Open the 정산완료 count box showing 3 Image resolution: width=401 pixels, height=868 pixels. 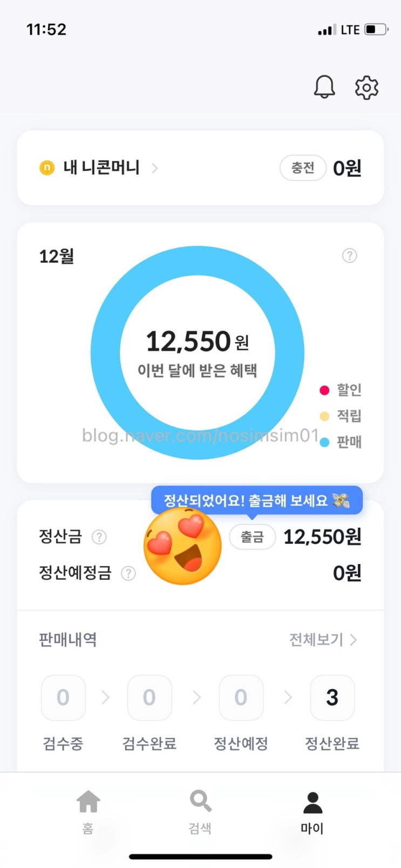(332, 697)
